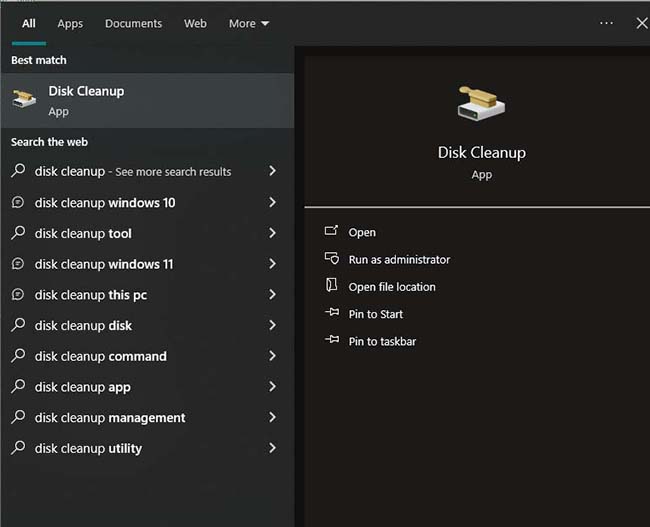Screen dimensions: 650x527
Task: Click 'disk cleanup app' suggestion text
Action: coord(82,387)
